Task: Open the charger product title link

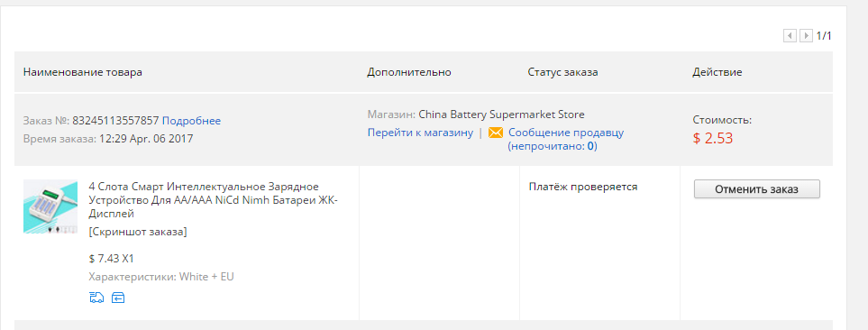Action: coord(213,200)
